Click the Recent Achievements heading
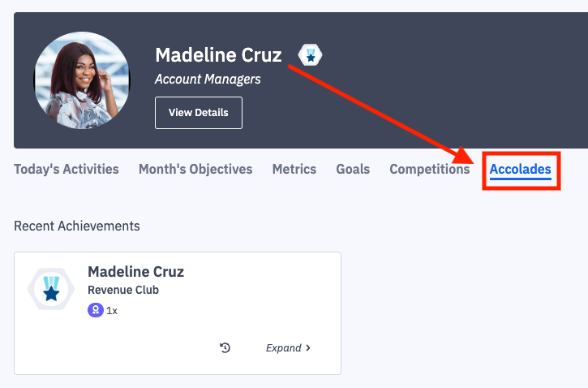The image size is (588, 388). (x=77, y=226)
